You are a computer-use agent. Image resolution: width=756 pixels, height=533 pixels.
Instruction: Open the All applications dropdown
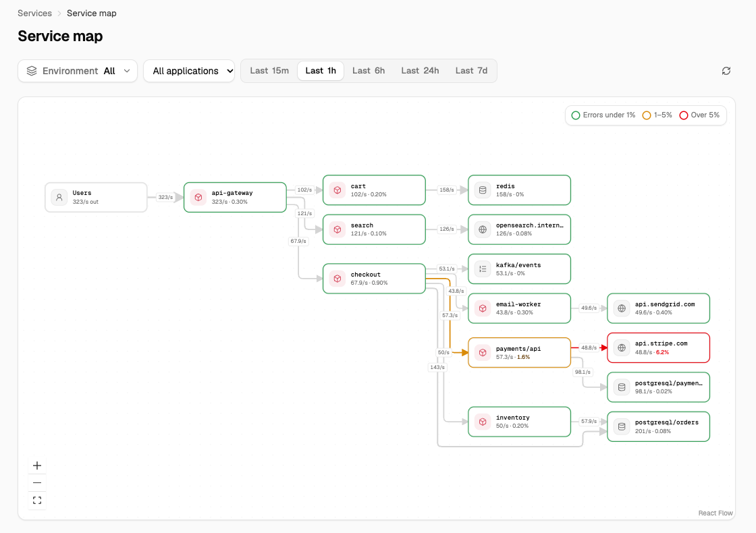[189, 71]
